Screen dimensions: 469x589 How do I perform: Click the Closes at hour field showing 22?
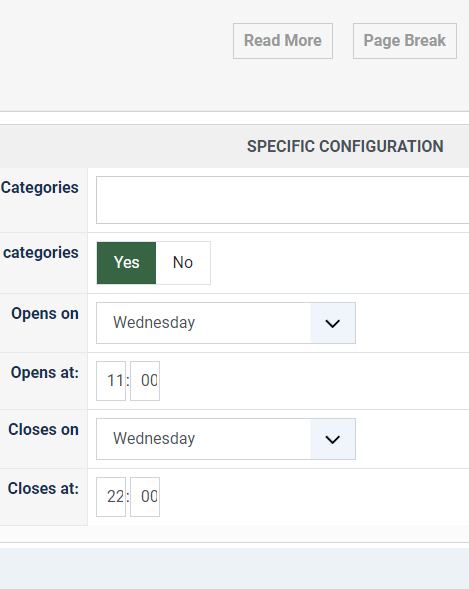tap(111, 497)
